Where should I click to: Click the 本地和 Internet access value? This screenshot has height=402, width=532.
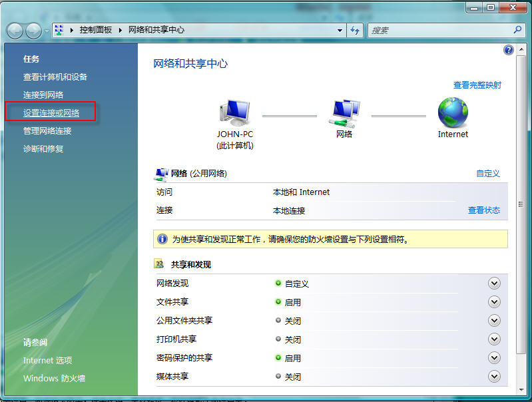301,192
